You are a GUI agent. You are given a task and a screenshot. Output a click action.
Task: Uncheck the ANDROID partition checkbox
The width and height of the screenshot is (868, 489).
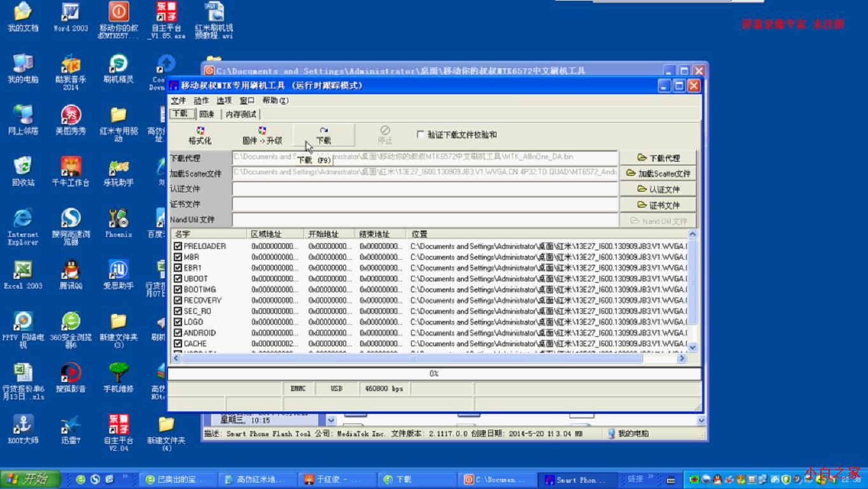coord(178,332)
